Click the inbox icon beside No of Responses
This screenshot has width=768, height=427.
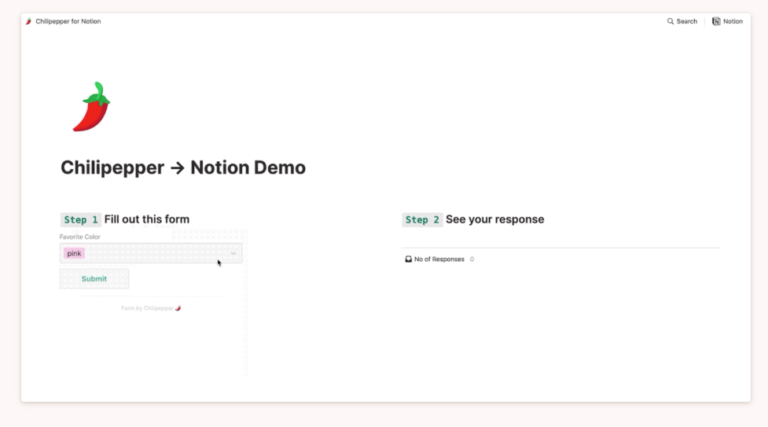(408, 259)
